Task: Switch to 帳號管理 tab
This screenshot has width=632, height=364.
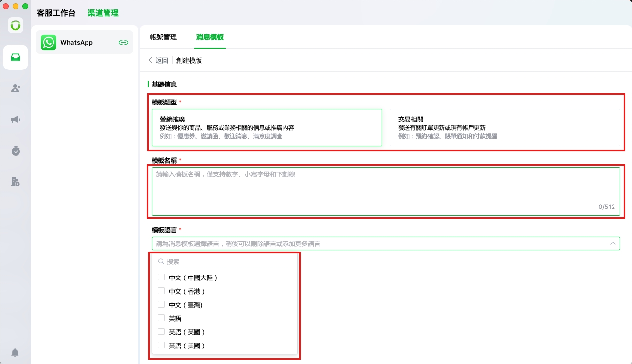Action: [163, 37]
